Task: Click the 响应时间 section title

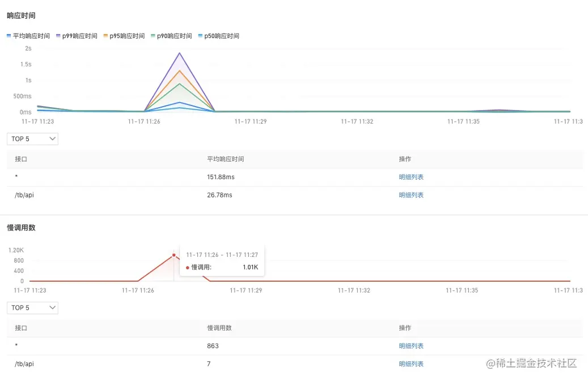Action: point(21,16)
